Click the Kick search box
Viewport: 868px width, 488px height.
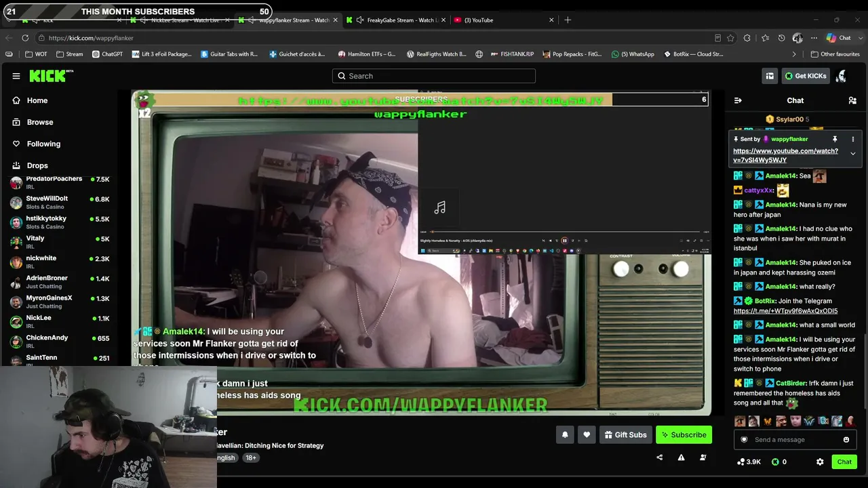434,76
